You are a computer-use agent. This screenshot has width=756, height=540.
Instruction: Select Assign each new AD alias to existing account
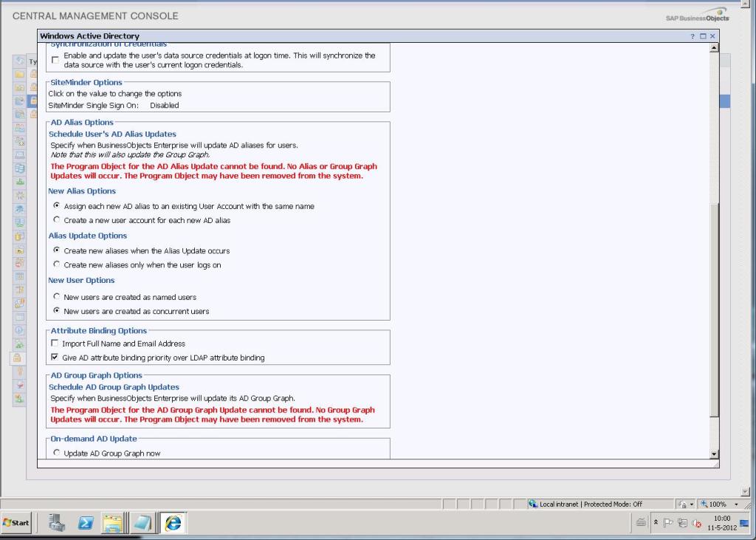[x=56, y=205]
